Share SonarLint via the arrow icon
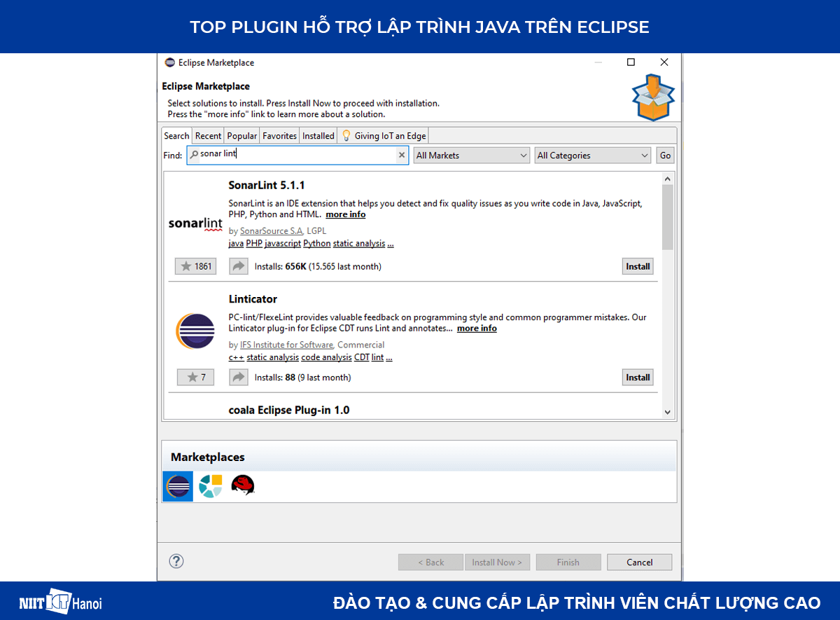840x620 pixels. pyautogui.click(x=238, y=266)
